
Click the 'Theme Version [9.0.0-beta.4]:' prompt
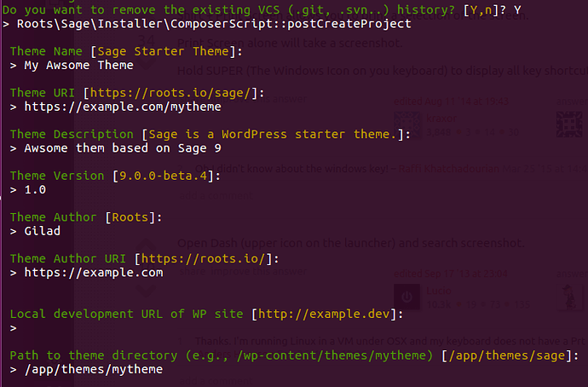tap(115, 176)
